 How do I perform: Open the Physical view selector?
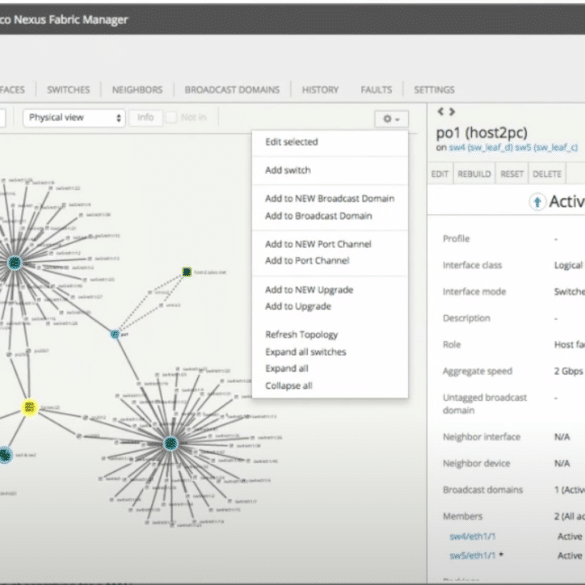pos(74,118)
